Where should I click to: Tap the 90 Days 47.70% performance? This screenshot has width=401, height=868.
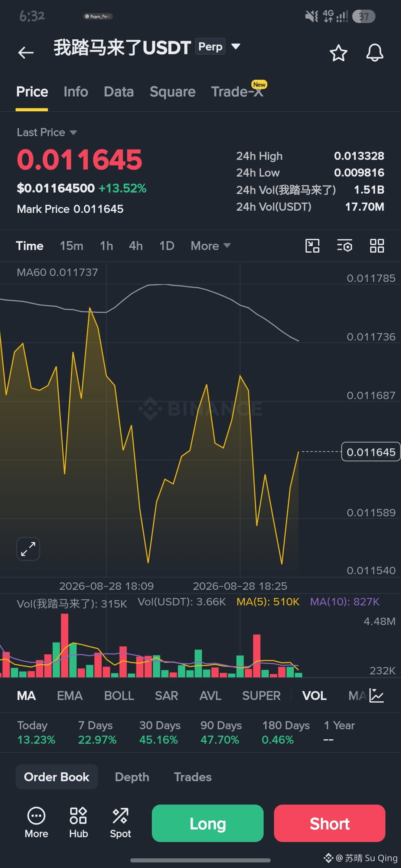[x=221, y=732]
